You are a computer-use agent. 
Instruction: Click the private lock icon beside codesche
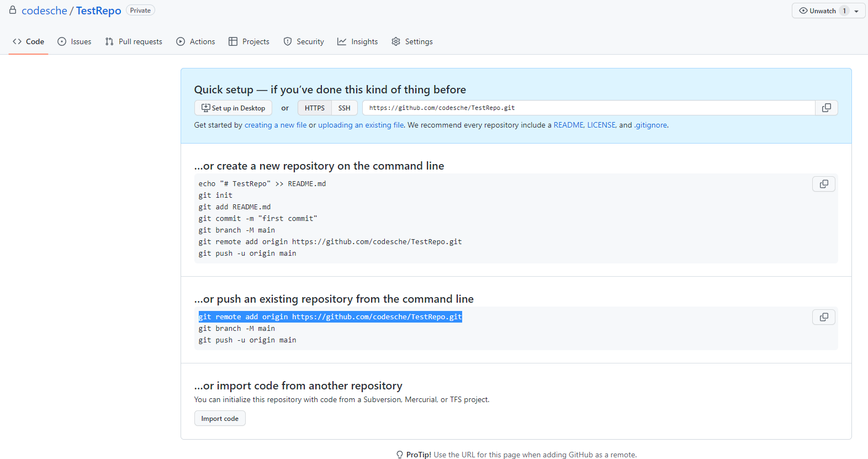[13, 10]
